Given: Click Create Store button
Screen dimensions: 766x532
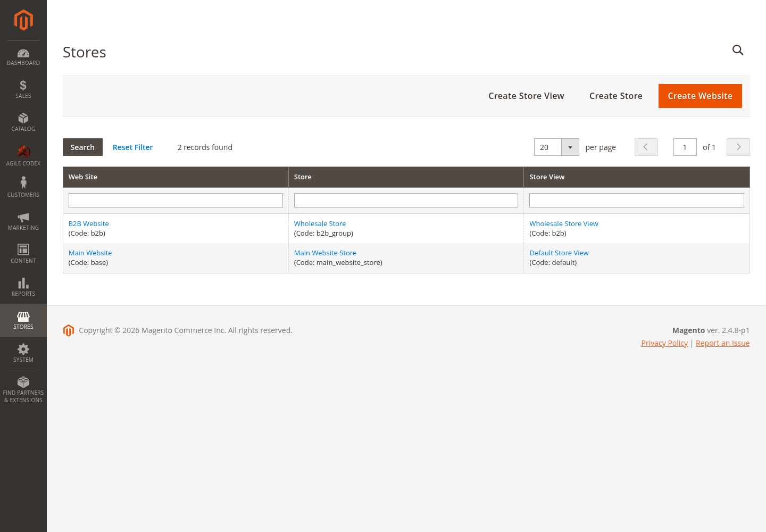Looking at the screenshot, I should click(616, 96).
